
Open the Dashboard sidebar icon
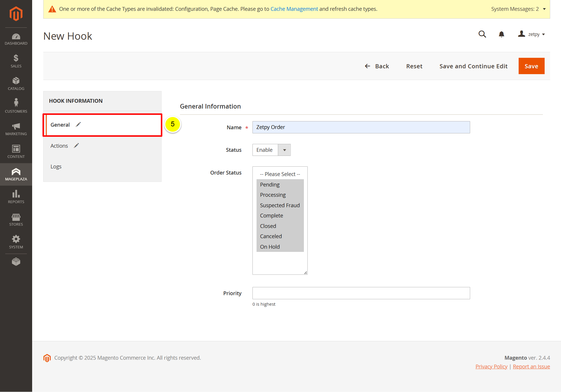(x=16, y=39)
